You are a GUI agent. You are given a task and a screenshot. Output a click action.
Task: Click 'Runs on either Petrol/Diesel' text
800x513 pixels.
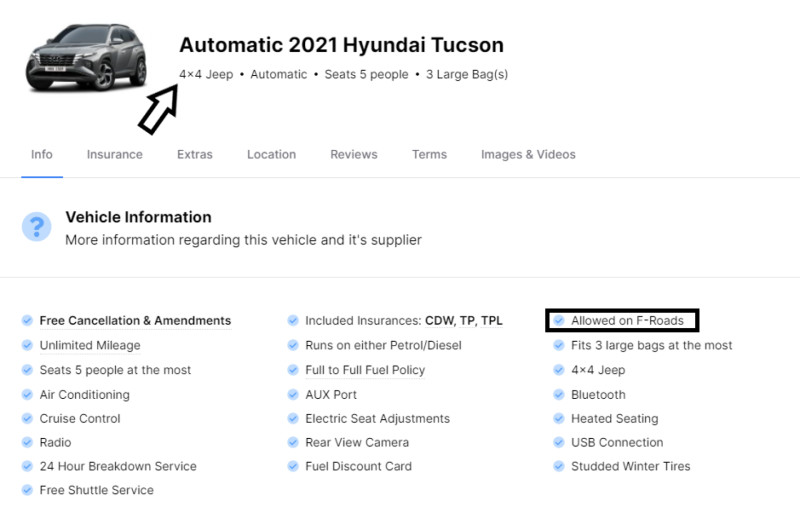(383, 346)
